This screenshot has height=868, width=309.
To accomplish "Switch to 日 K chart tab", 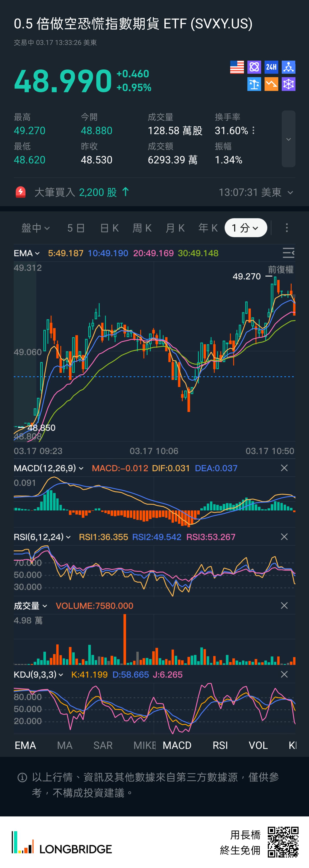I will pyautogui.click(x=109, y=228).
